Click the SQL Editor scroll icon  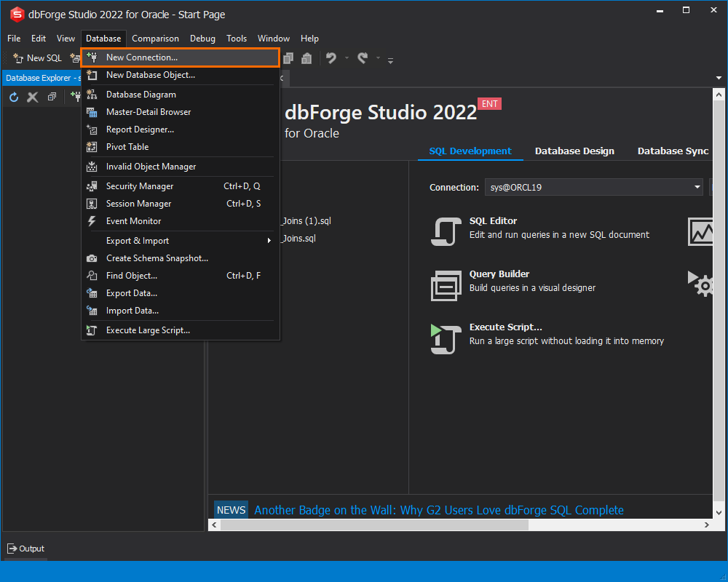(x=446, y=231)
